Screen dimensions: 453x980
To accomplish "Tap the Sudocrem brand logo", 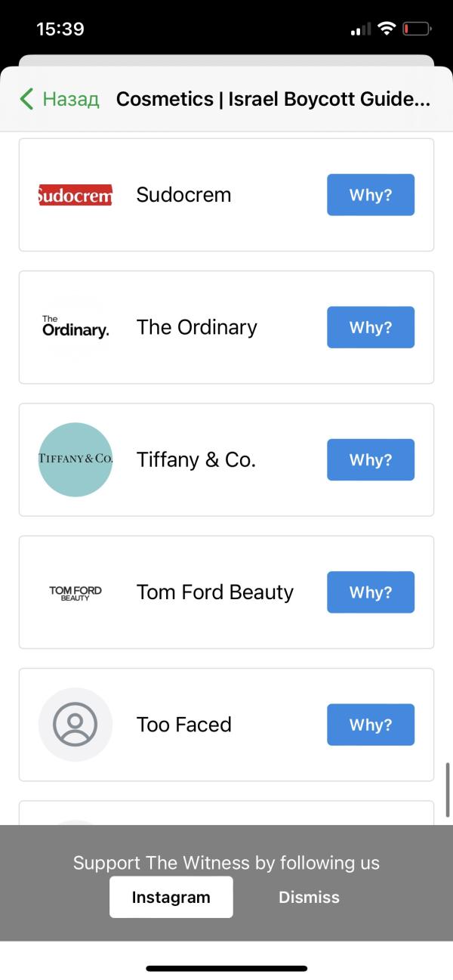I will pyautogui.click(x=75, y=195).
